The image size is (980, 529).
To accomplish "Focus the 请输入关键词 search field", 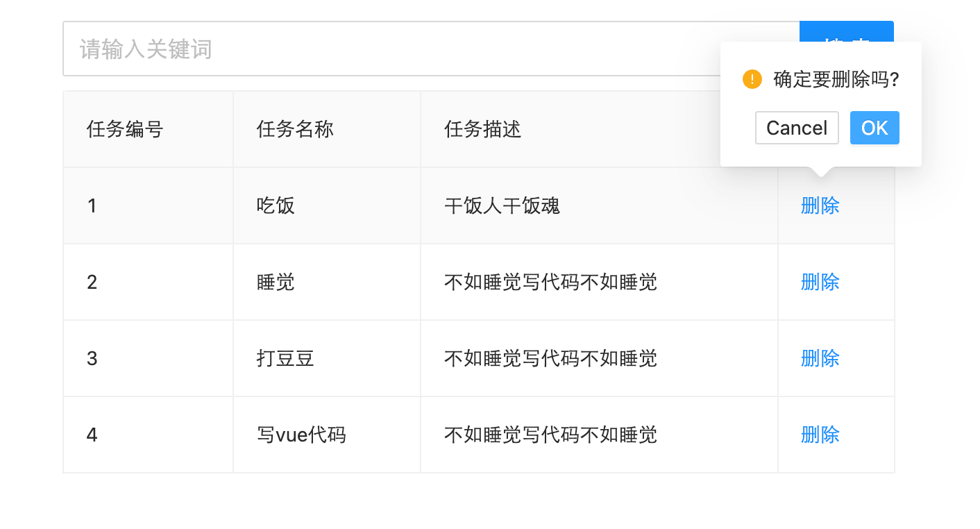I will pos(431,49).
